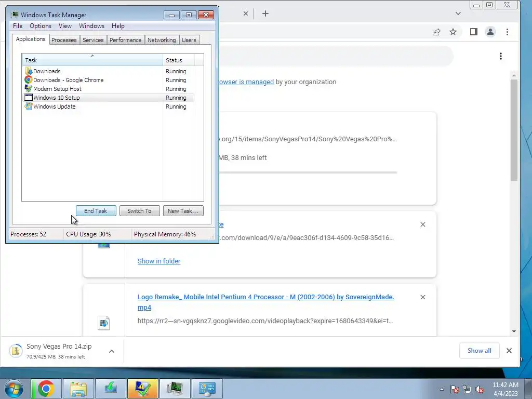Click the Windows 10 Setup taskbar icon
This screenshot has width=532, height=399.
[x=111, y=389]
